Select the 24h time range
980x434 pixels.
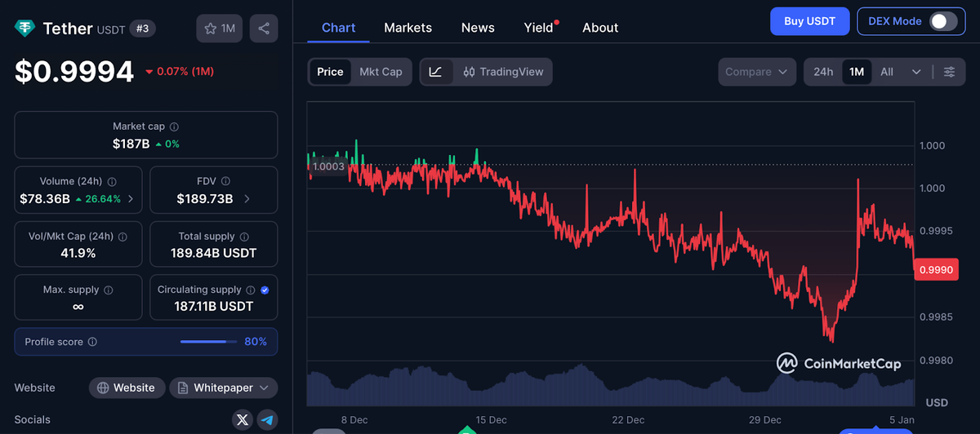pos(823,72)
